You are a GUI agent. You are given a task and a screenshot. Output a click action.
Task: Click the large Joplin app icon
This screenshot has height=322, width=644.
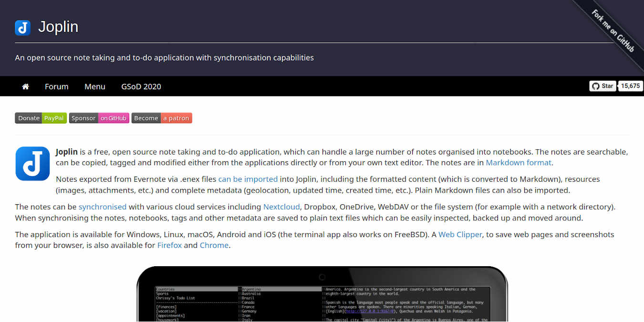coord(32,164)
